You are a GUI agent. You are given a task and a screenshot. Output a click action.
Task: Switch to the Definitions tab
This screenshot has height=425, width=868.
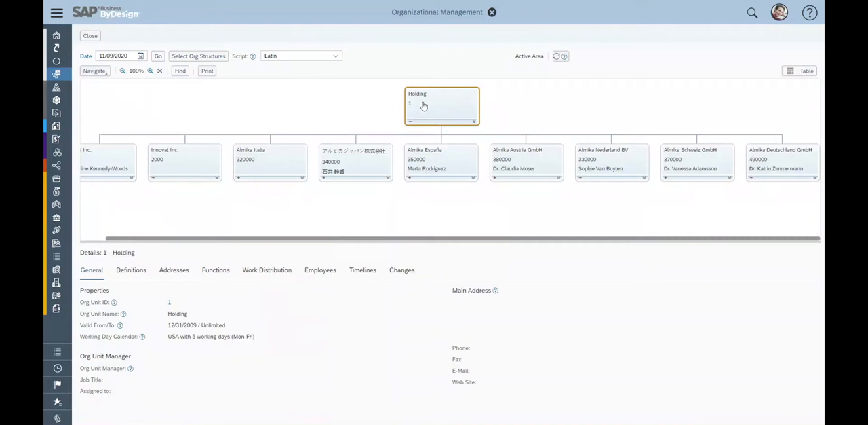click(x=131, y=270)
